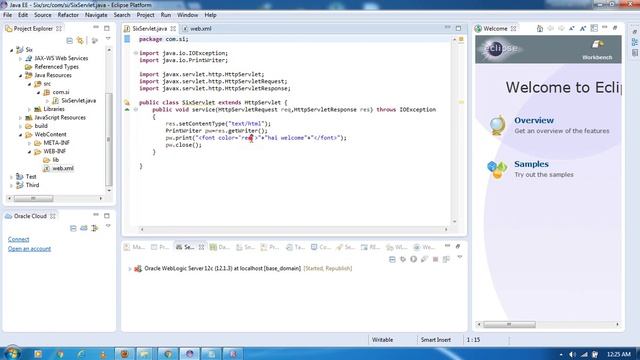
Task: Toggle Link with Editor in Project Explorer
Action: [80, 40]
